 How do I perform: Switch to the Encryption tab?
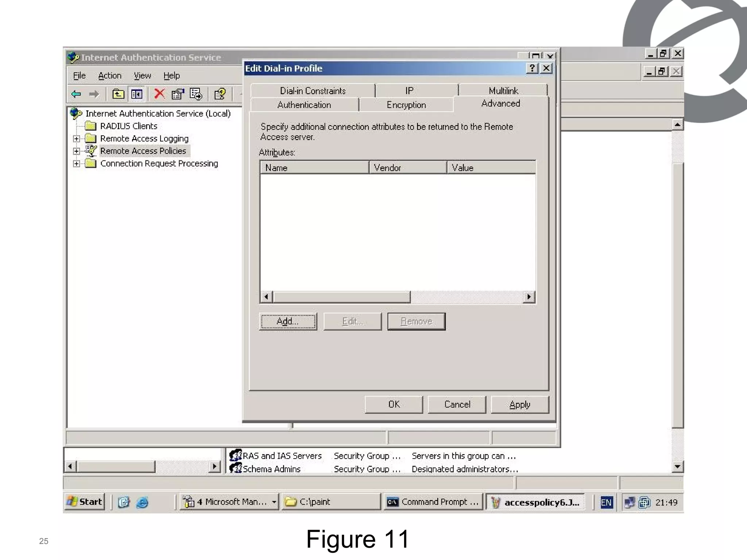tap(406, 105)
